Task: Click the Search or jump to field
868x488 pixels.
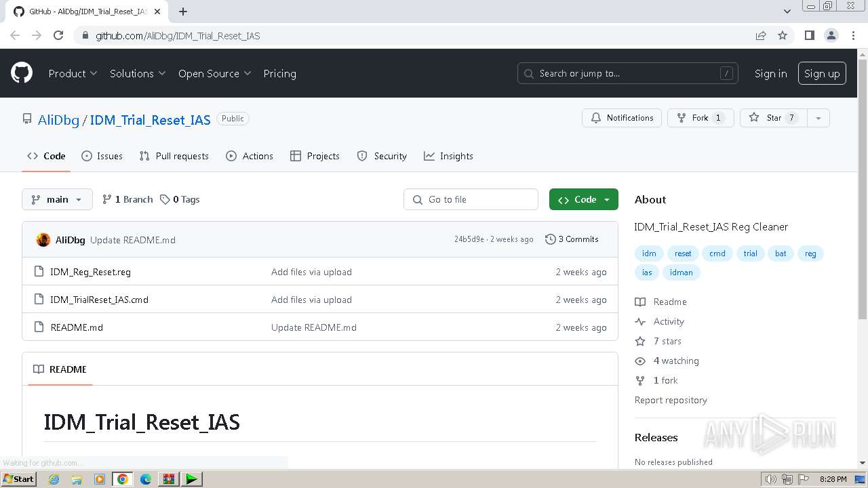Action: tap(628, 73)
